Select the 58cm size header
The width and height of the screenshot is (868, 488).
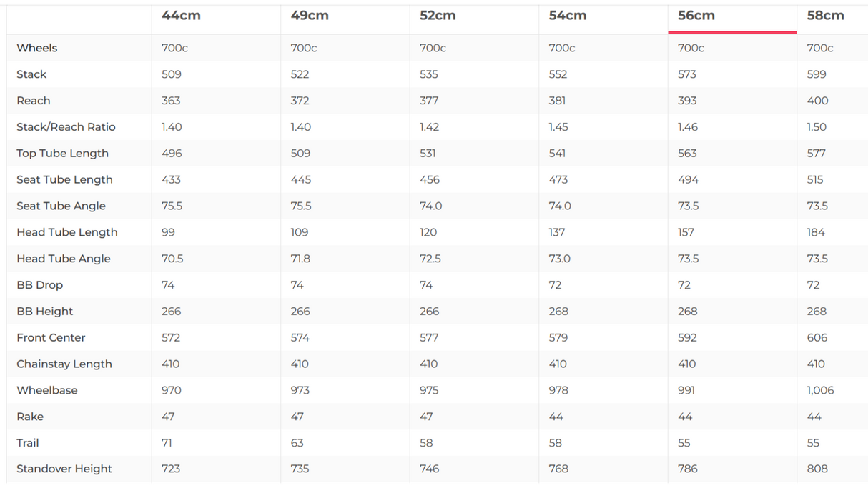tap(825, 16)
